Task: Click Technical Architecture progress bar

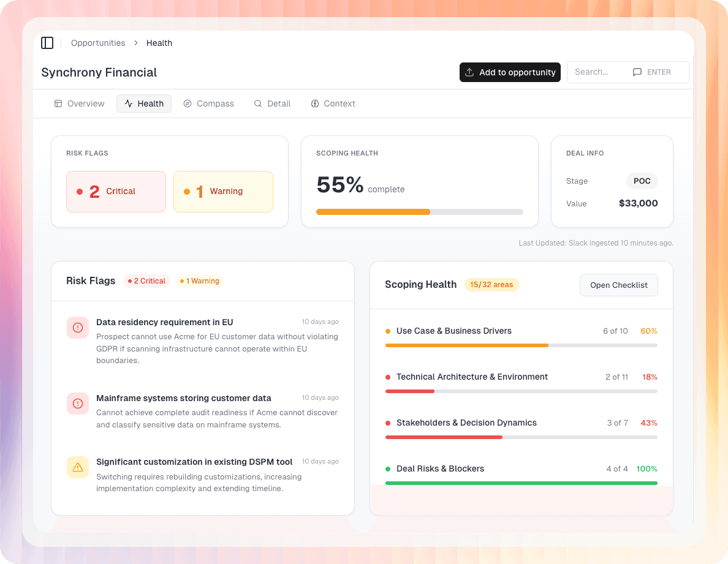Action: (x=521, y=391)
